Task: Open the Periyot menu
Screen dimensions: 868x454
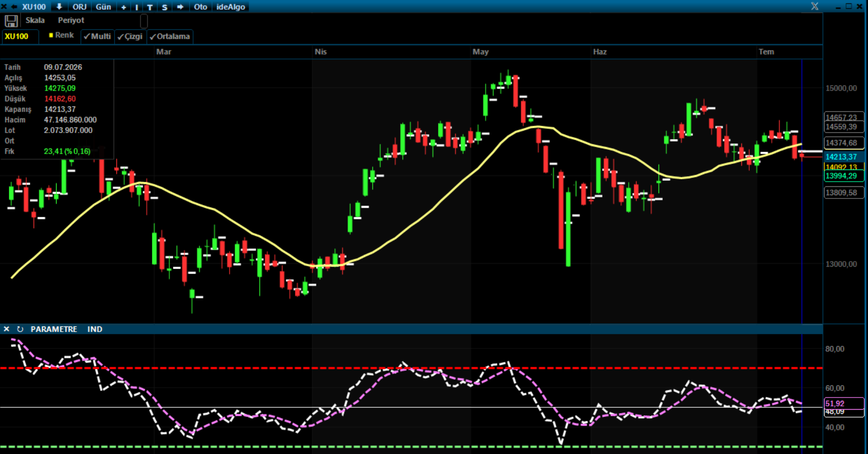Action: [71, 20]
